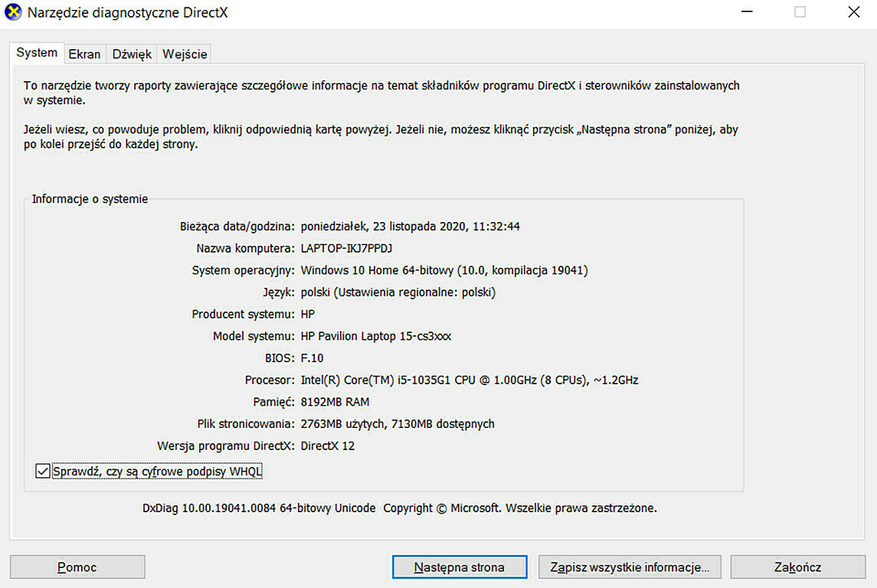Click the DxDiag 10.00.19041.0084 version text
Image resolution: width=877 pixels, height=588 pixels.
tap(259, 508)
